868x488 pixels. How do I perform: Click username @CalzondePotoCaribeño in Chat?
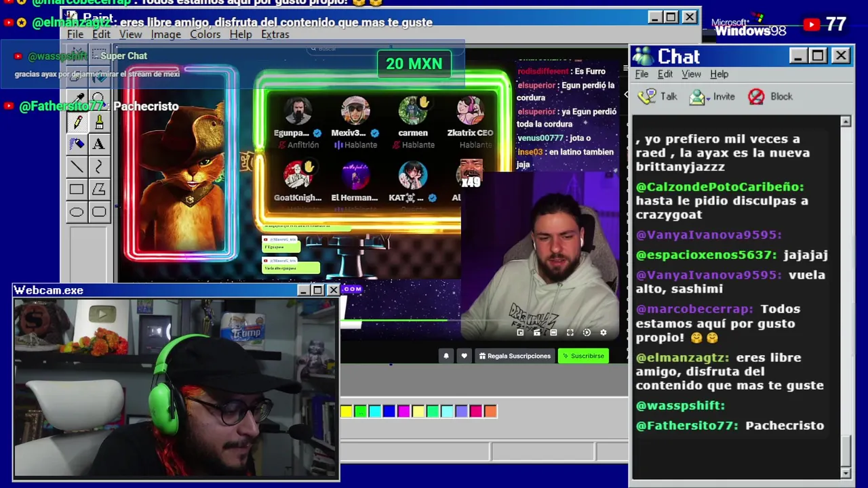pyautogui.click(x=719, y=187)
